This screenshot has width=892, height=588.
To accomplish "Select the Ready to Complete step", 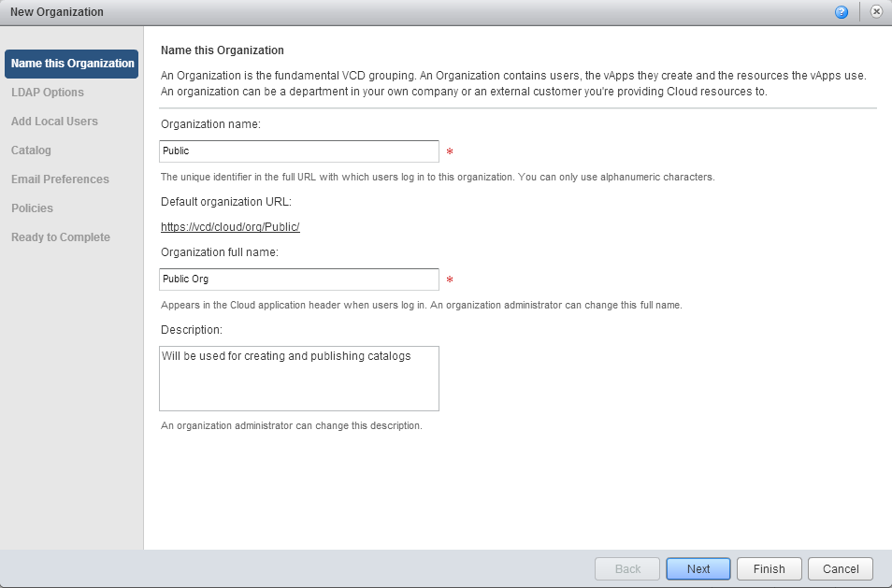I will [61, 237].
